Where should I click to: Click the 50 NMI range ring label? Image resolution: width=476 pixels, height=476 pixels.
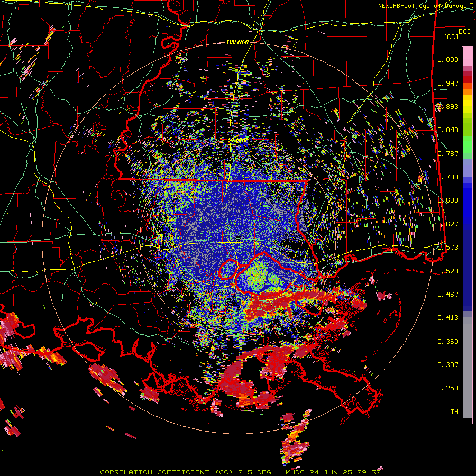point(237,140)
